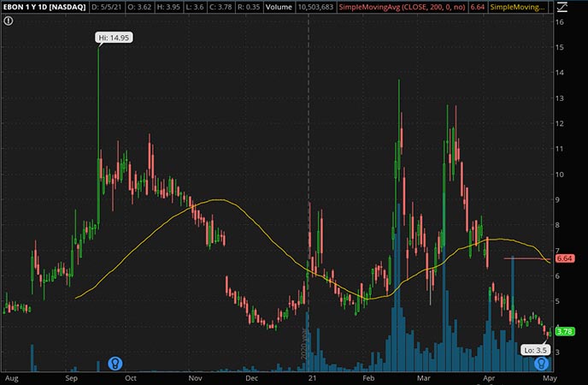
Task: Click the Aug label on the time axis
Action: point(12,377)
